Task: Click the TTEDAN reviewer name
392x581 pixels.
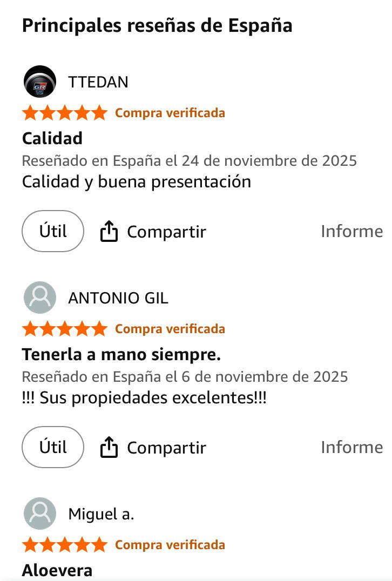Action: tap(98, 82)
